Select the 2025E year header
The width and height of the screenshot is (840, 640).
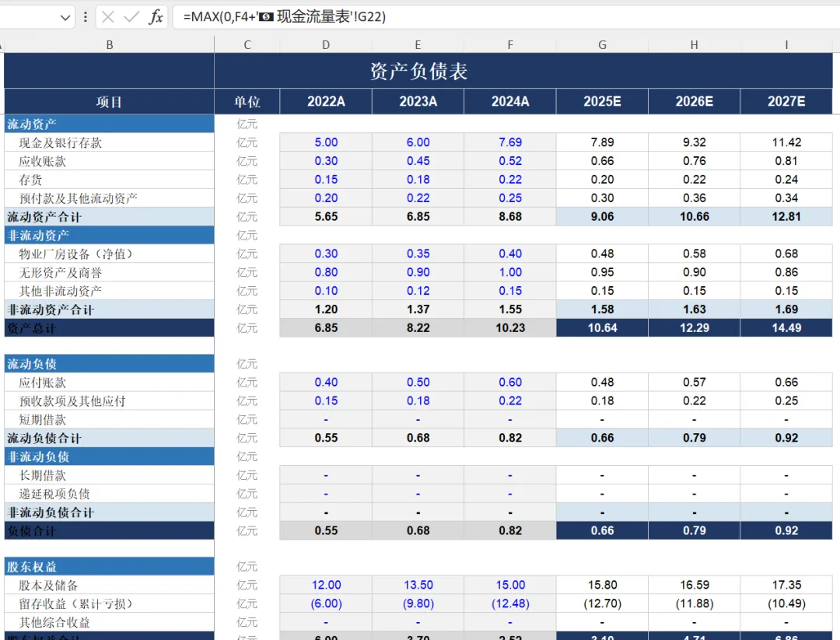point(602,102)
